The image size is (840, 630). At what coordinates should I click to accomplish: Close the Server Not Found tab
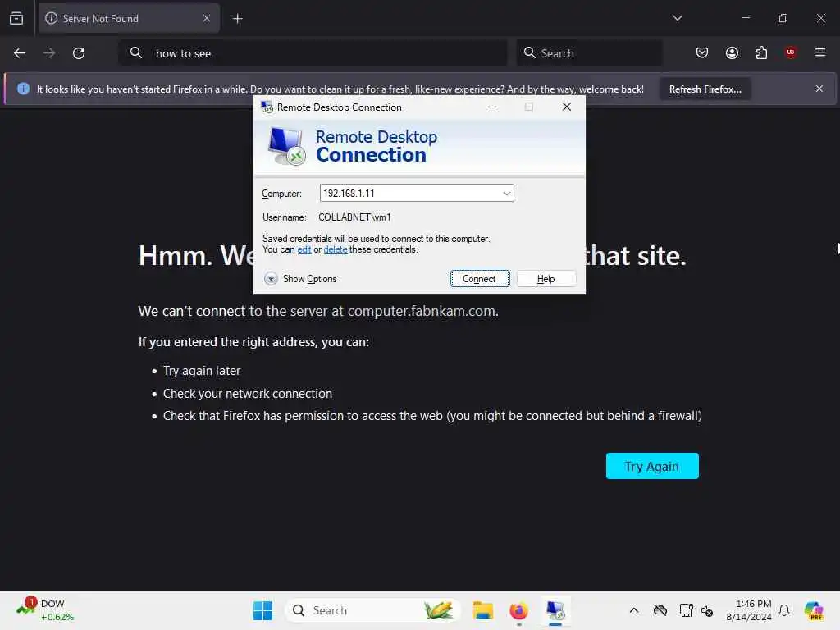click(207, 18)
